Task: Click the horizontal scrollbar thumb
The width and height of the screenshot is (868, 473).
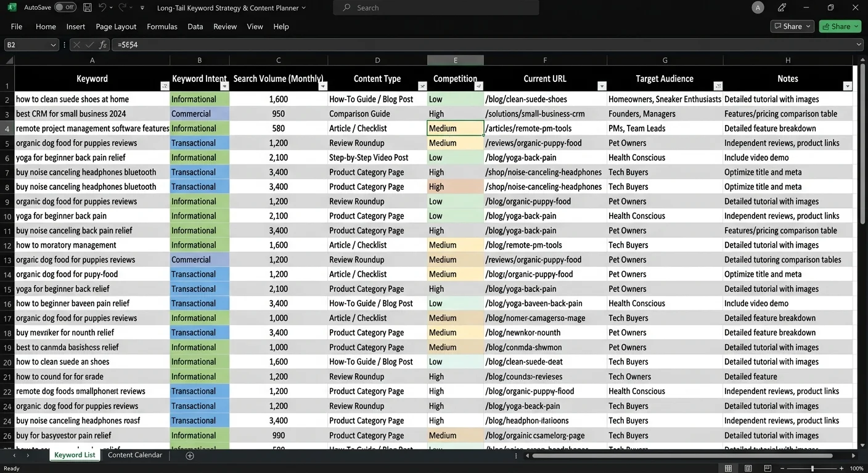Action: coord(682,456)
